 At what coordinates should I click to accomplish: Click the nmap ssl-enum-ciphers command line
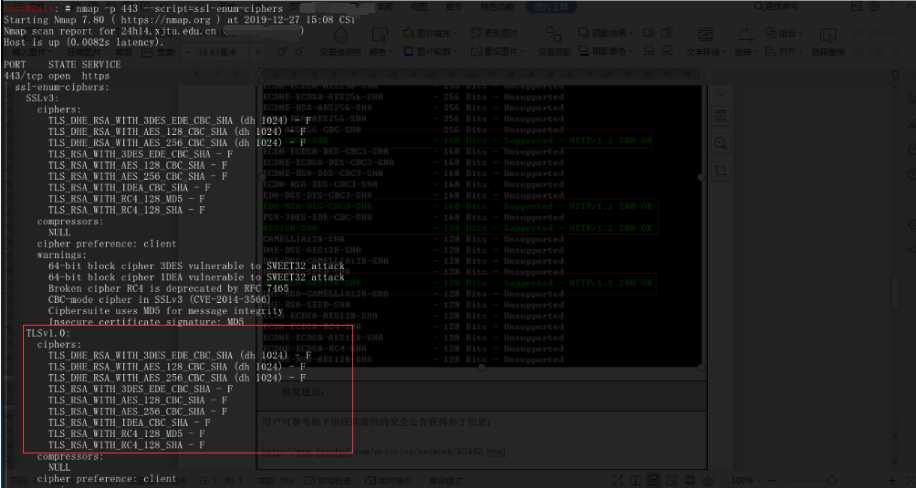pos(143,9)
